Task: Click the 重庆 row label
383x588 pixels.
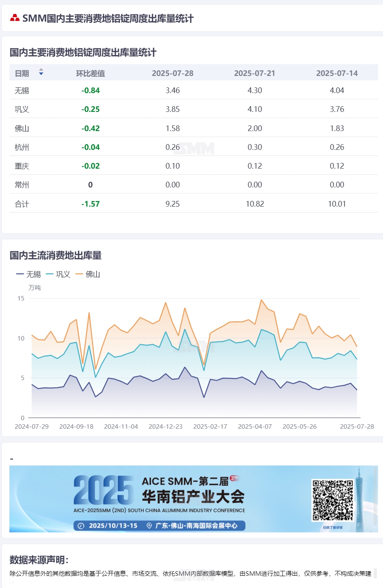Action: click(22, 166)
